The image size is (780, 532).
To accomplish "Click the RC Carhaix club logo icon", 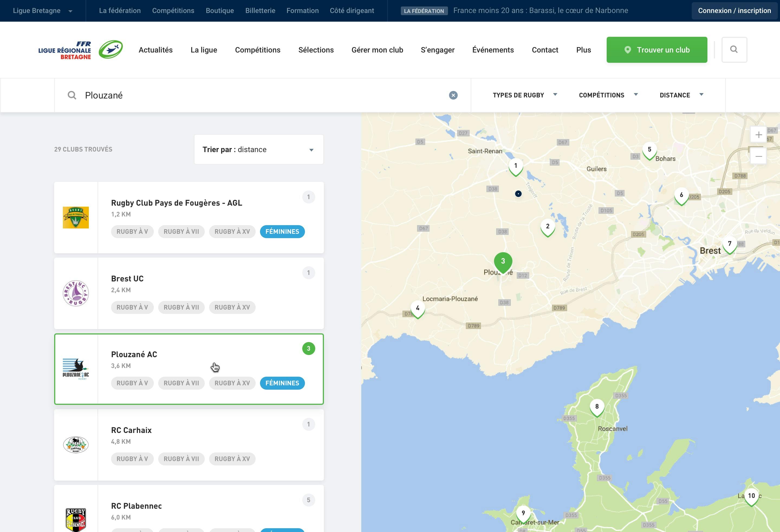I will click(x=76, y=445).
